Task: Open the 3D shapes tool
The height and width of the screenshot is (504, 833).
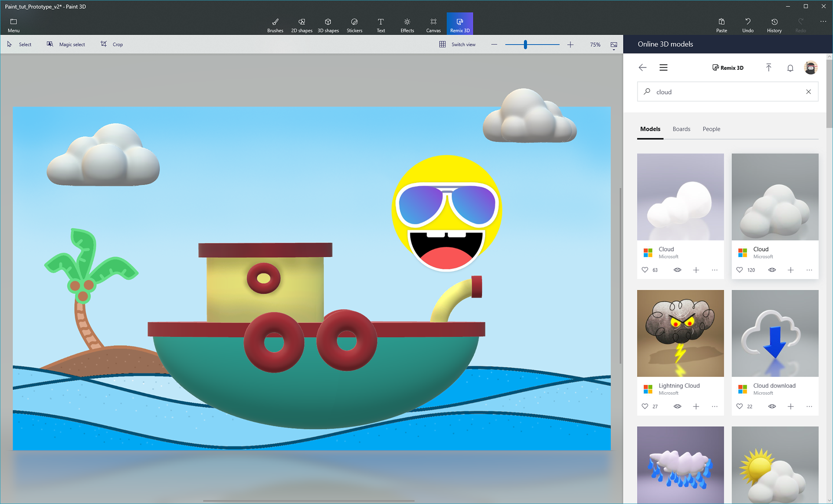Action: (x=328, y=25)
